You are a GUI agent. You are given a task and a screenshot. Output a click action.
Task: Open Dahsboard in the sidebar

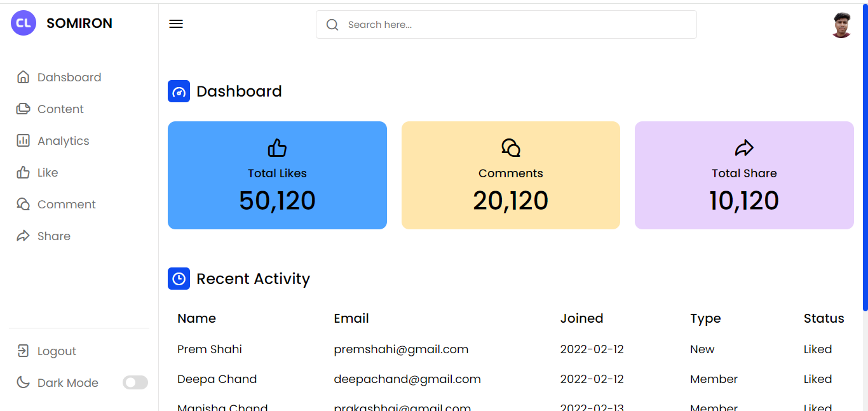coord(69,77)
